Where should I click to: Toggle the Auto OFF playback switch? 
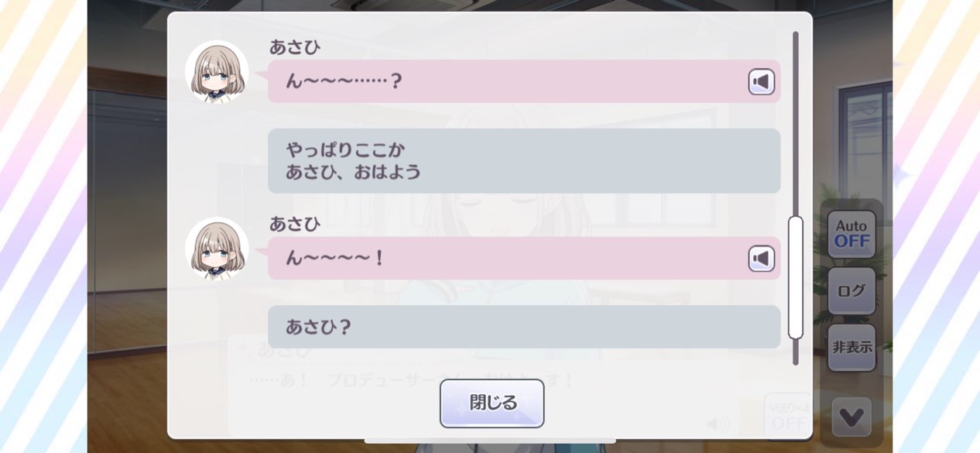pyautogui.click(x=852, y=234)
